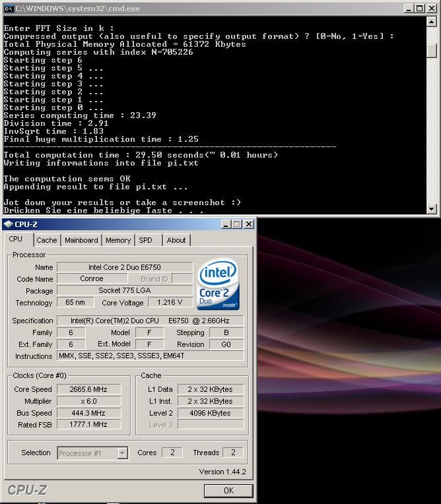Image resolution: width=441 pixels, height=504 pixels.
Task: Click the cmd window scroll down arrow
Action: 431,208
